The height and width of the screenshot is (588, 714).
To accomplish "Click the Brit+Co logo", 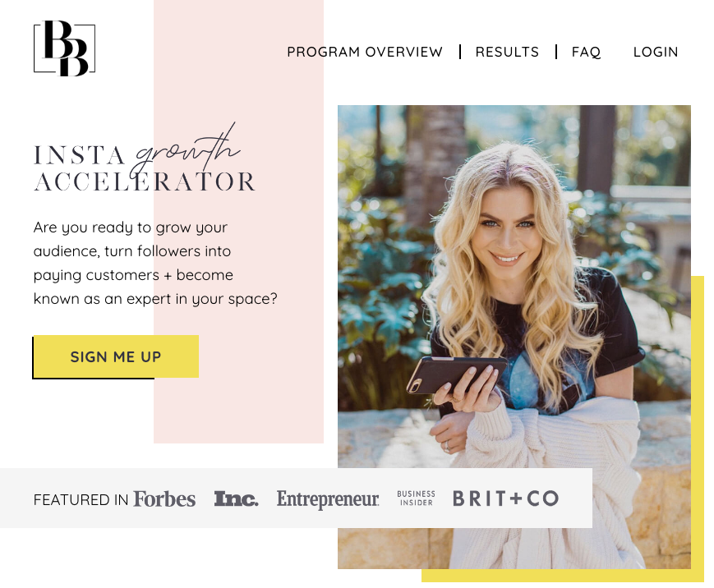I will point(505,498).
